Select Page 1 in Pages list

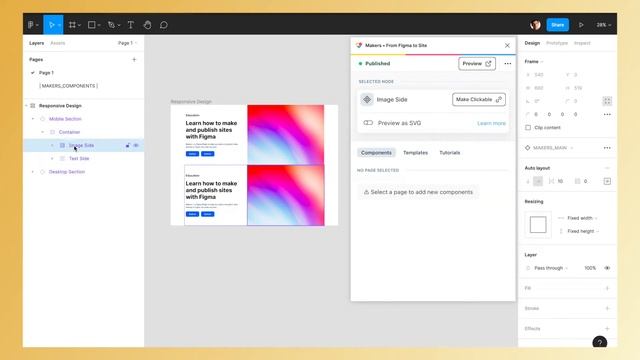point(46,73)
